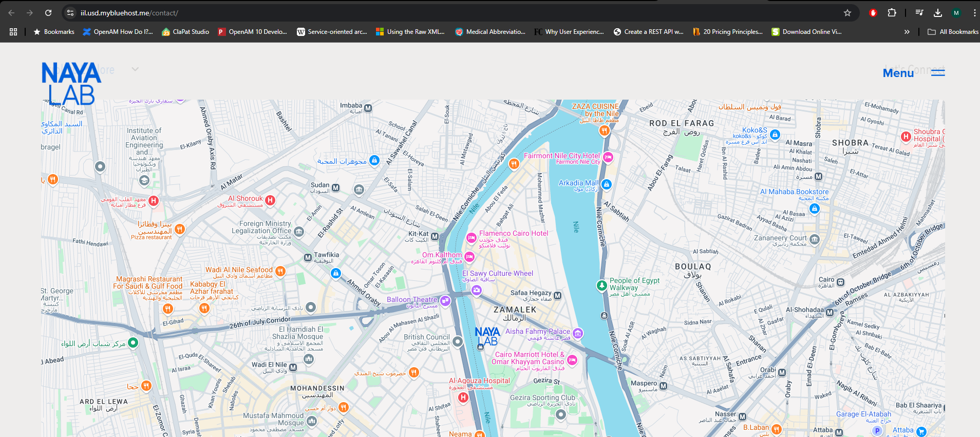Open the Bookmarks folder in bookmarks bar

click(x=54, y=32)
